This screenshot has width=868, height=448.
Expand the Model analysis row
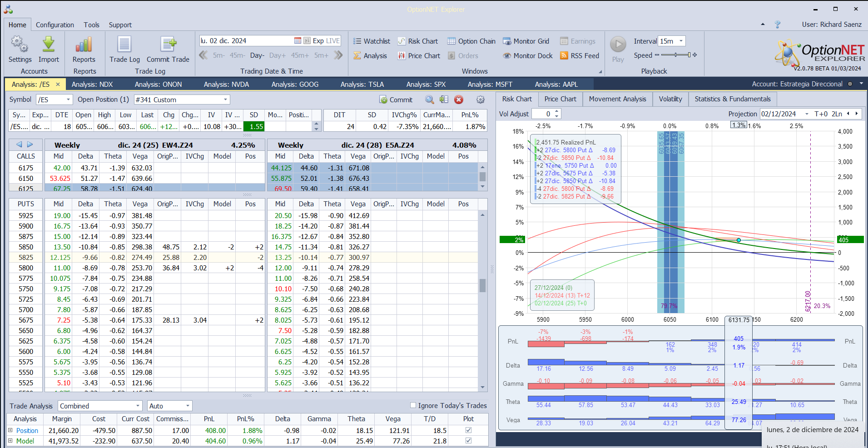pos(10,441)
